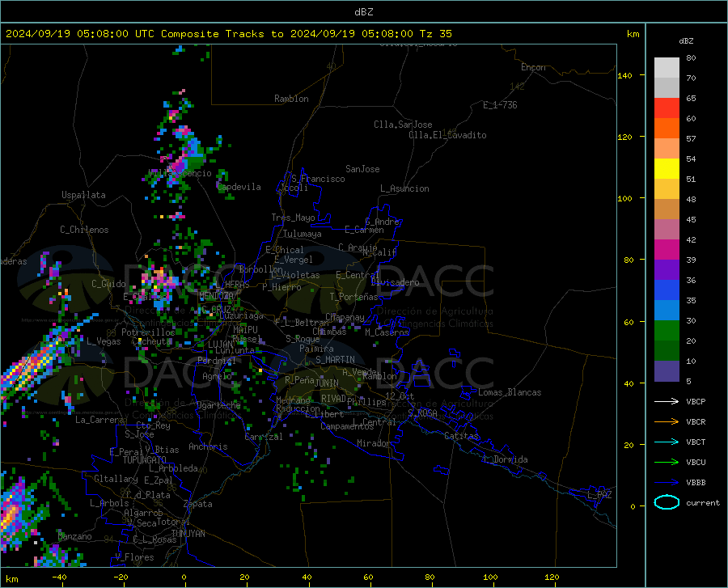Select the yellow 51 dBZ color swatch
The height and width of the screenshot is (588, 728).
[667, 169]
